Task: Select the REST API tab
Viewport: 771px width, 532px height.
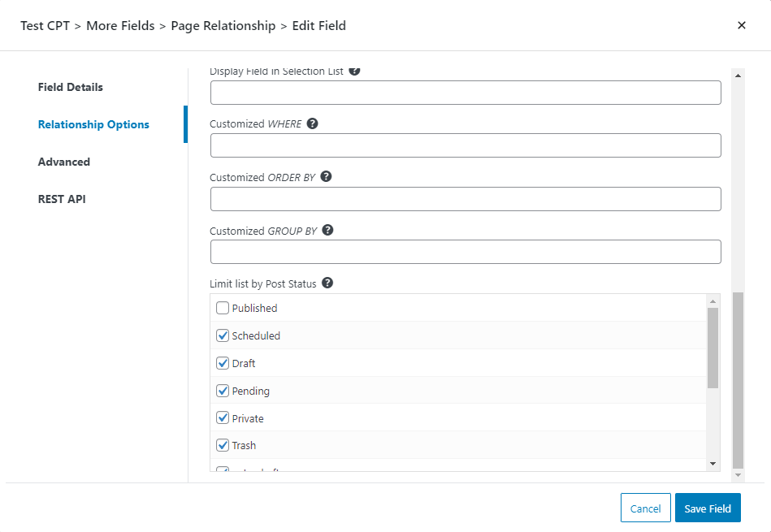Action: [63, 199]
